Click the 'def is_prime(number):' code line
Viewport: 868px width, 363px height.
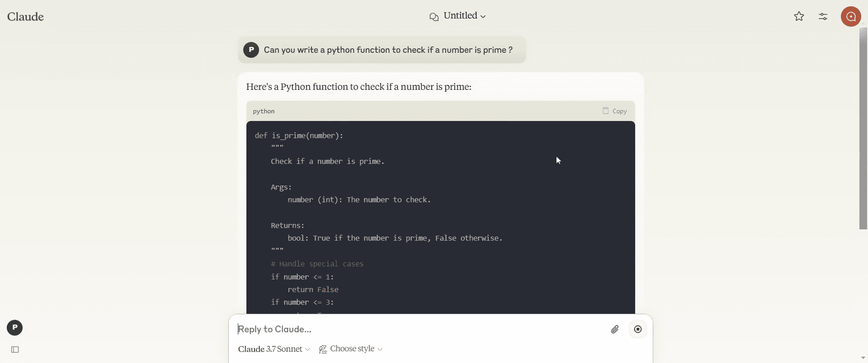[299, 135]
